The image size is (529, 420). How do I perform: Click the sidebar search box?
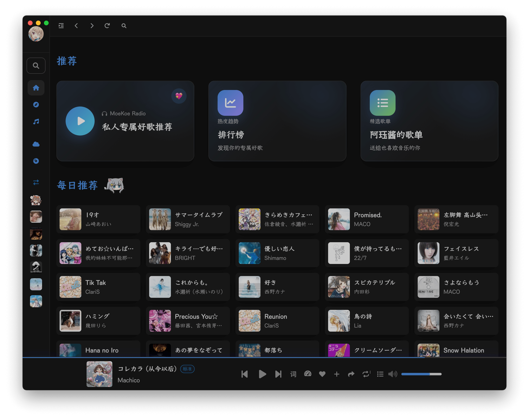36,66
